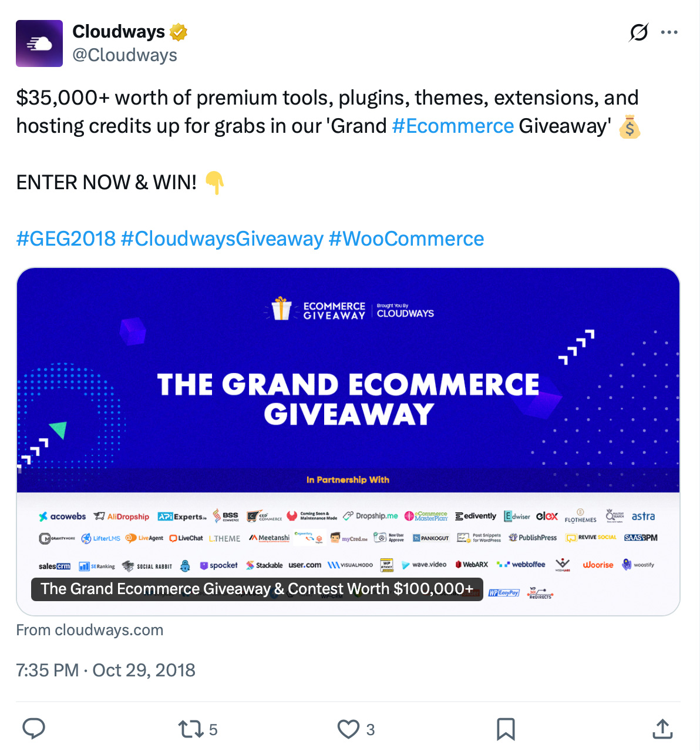The image size is (700, 751).
Task: Open the reply composer via the speech bubble icon
Action: tap(33, 729)
